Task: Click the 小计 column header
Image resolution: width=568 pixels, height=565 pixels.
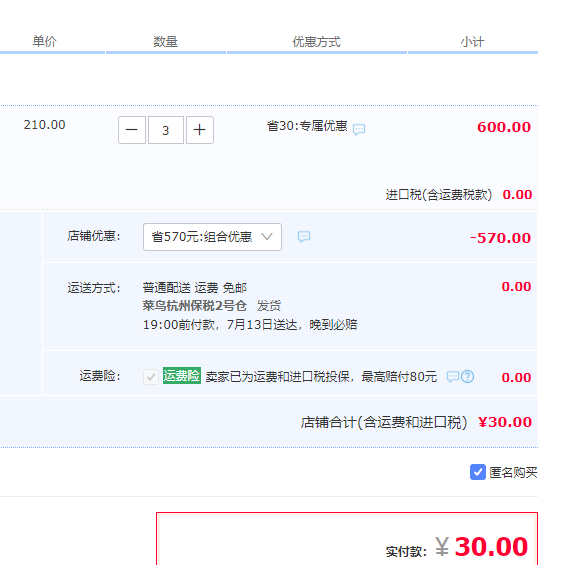Action: (x=472, y=42)
